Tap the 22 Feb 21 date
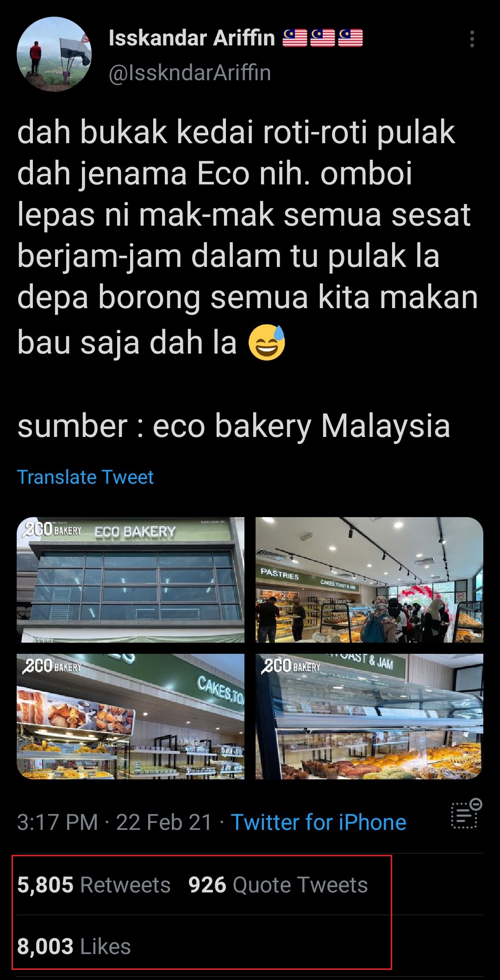Screen dimensions: 500x980 [164, 822]
